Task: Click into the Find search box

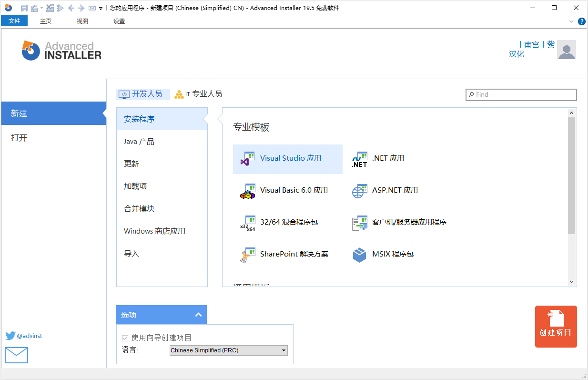Action: (521, 94)
